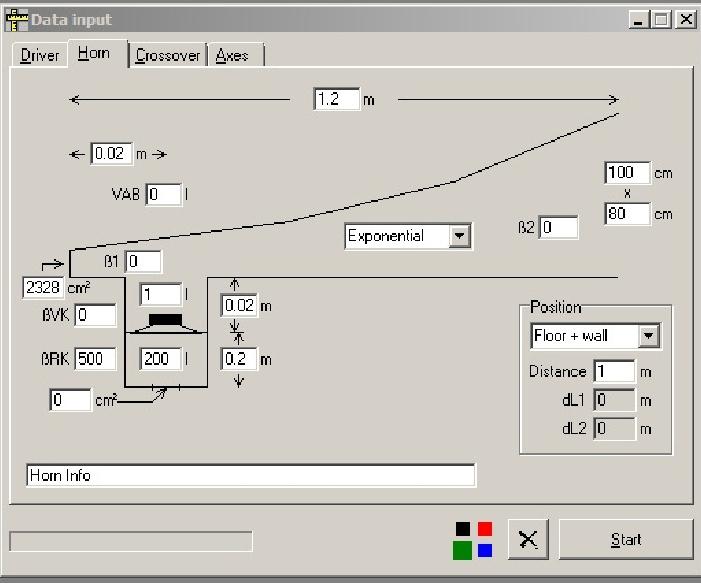Pick the red color swatch

click(485, 528)
